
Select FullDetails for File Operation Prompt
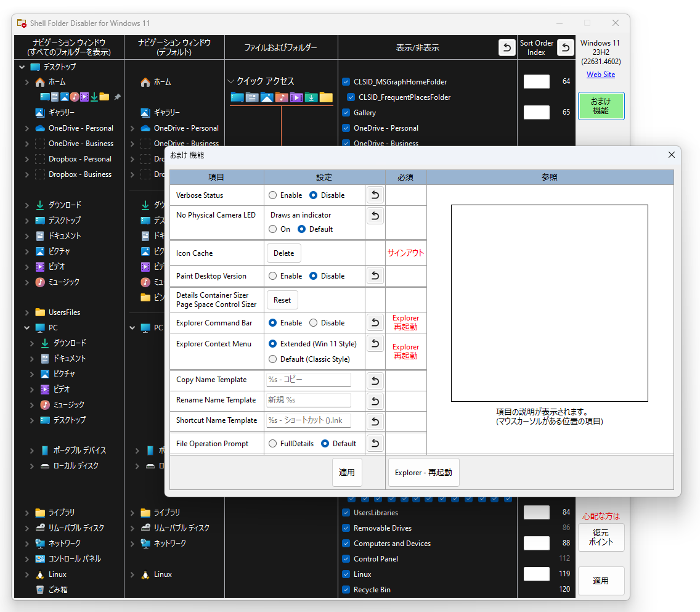pos(271,443)
